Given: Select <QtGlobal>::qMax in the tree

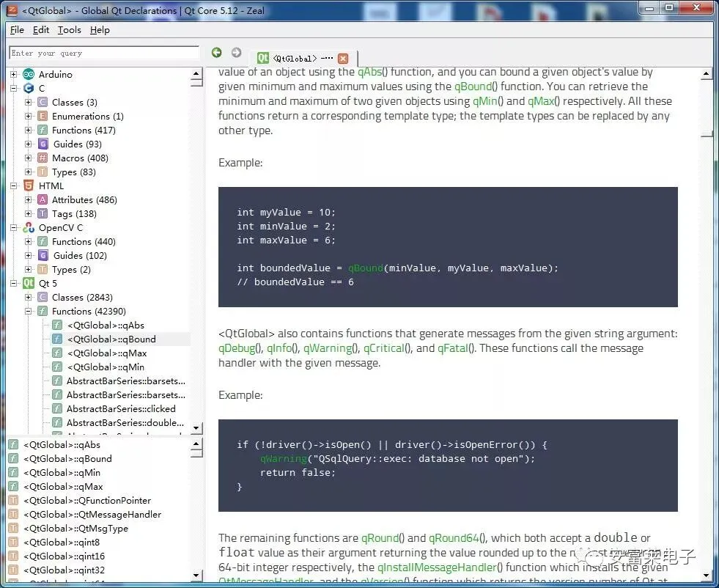Looking at the screenshot, I should (x=107, y=353).
